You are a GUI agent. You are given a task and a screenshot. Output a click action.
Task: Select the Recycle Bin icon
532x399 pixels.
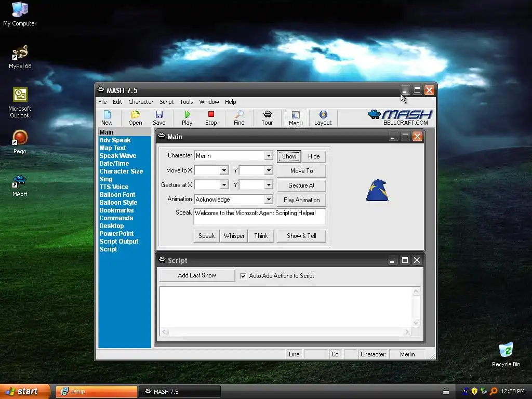point(506,354)
